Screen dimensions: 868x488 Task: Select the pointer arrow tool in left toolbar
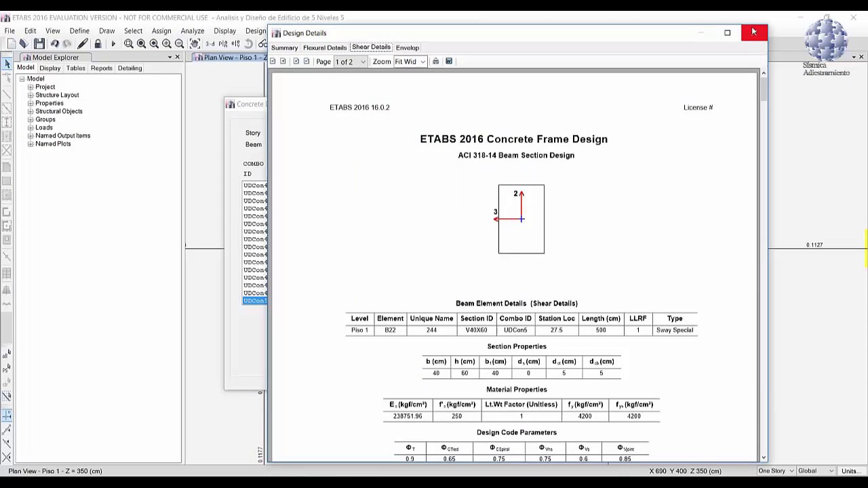point(7,64)
